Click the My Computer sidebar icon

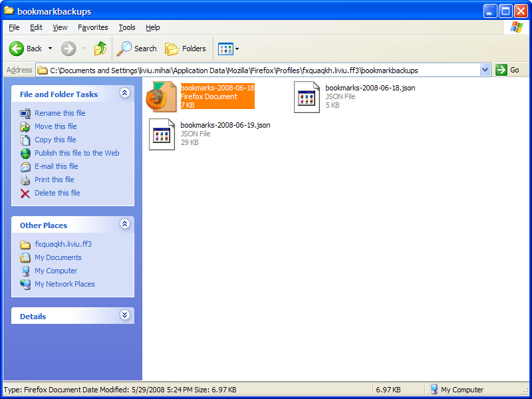[x=25, y=271]
